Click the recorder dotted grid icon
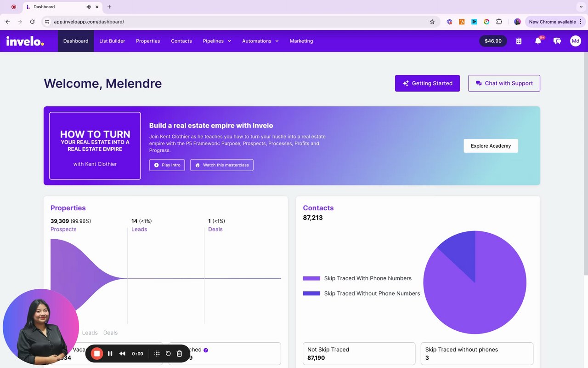 pyautogui.click(x=157, y=353)
